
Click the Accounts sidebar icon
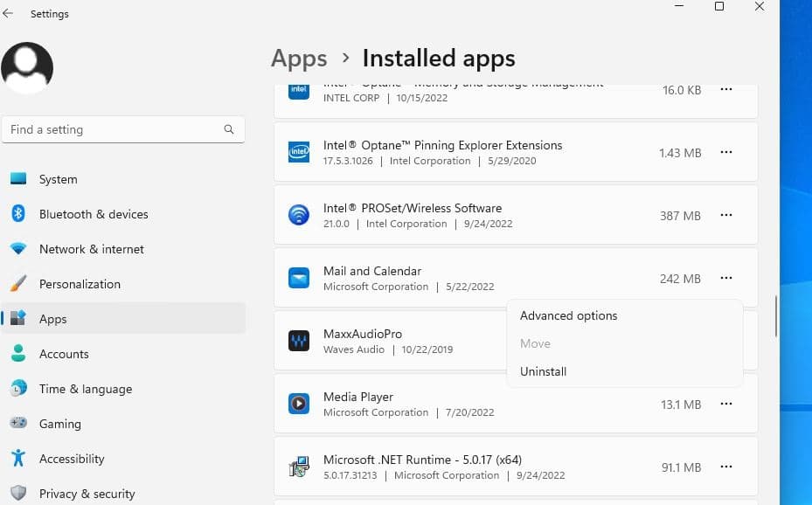click(x=19, y=354)
